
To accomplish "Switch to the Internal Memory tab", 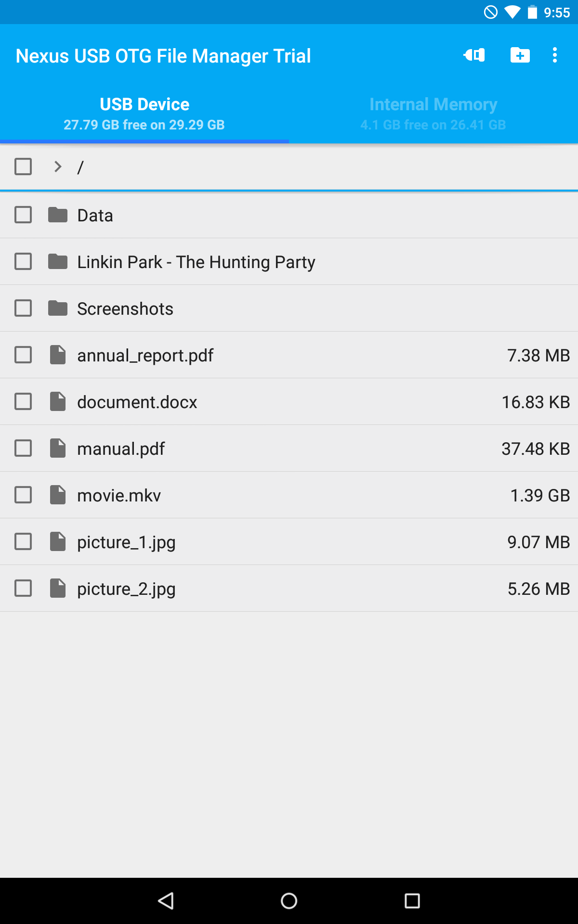I will click(433, 112).
